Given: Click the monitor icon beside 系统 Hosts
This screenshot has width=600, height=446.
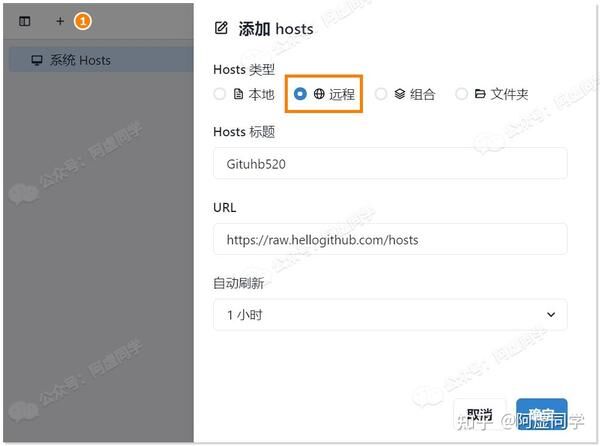Looking at the screenshot, I should [37, 60].
